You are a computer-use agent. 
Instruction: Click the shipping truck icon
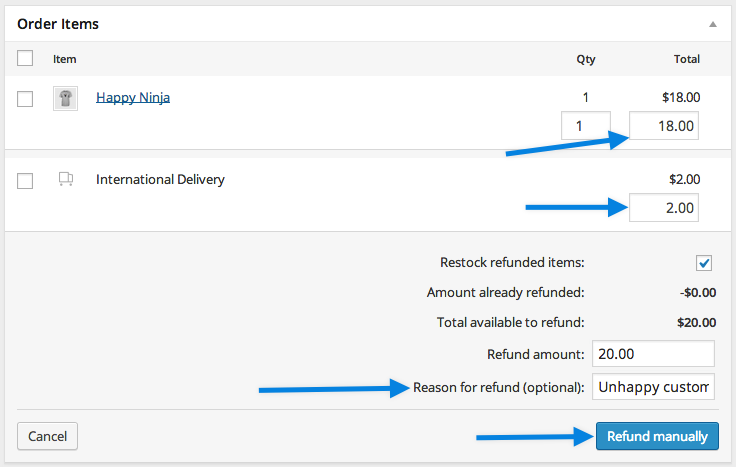66,180
